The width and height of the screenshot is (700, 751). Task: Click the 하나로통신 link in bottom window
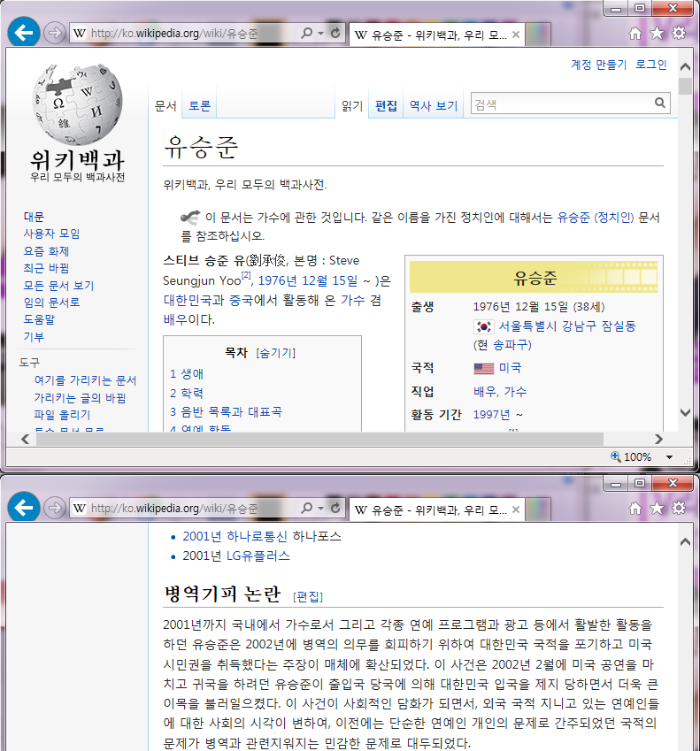pyautogui.click(x=257, y=536)
